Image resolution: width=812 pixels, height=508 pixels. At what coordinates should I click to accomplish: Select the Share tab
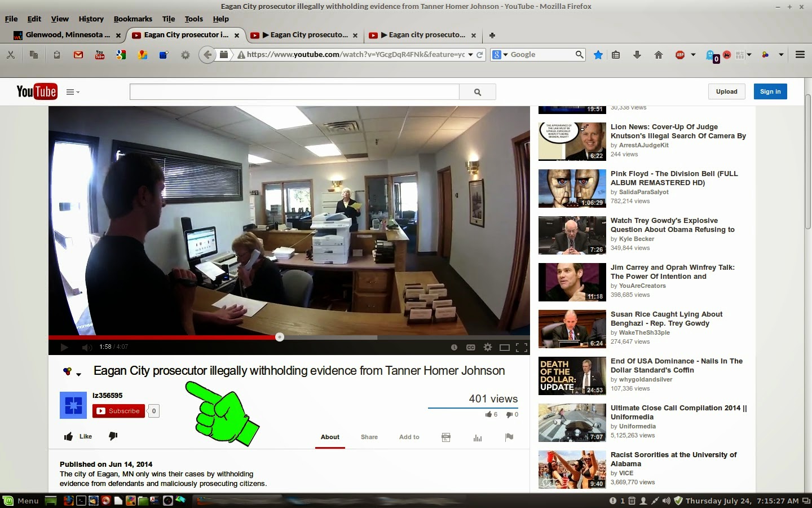pos(369,437)
